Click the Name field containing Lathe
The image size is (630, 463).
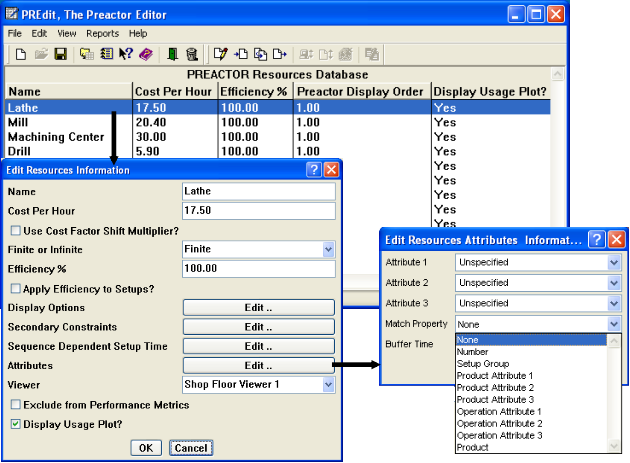pyautogui.click(x=259, y=191)
